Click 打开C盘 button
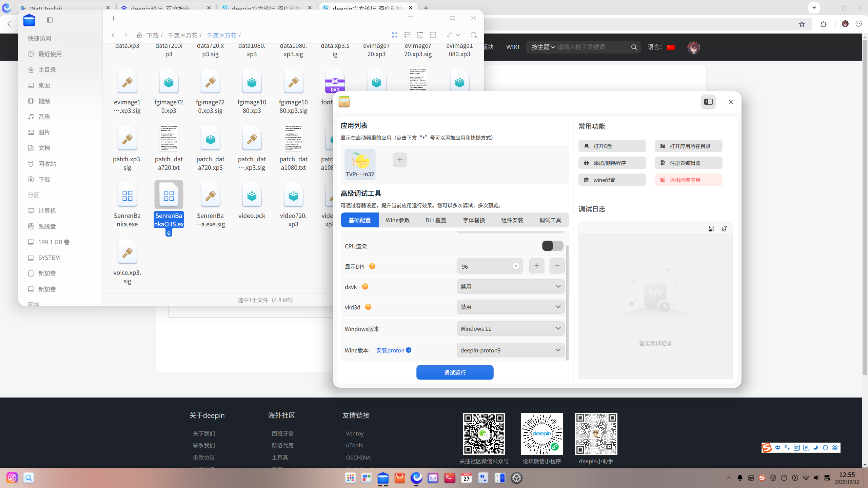 pyautogui.click(x=612, y=146)
